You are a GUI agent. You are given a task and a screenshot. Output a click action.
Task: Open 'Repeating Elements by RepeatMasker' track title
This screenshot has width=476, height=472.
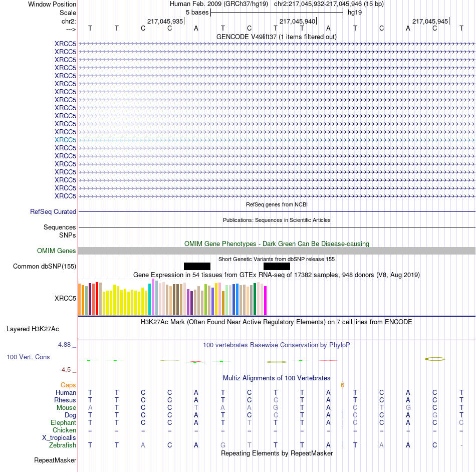[277, 453]
